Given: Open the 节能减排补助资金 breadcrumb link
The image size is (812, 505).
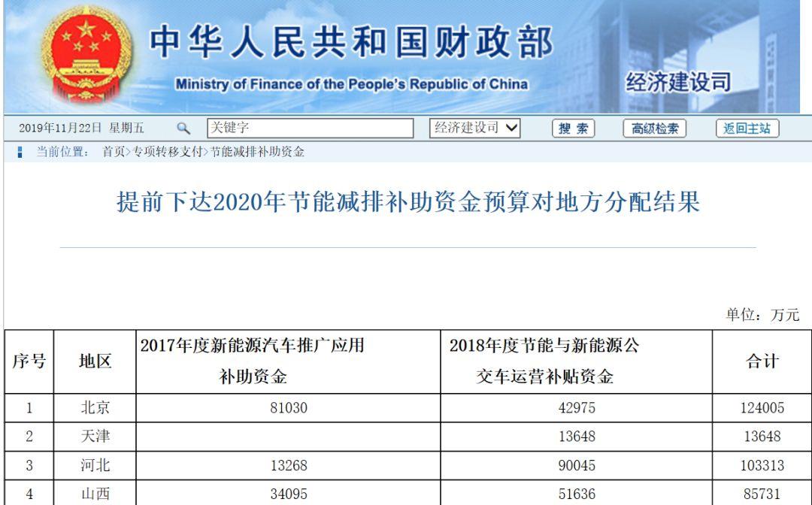Looking at the screenshot, I should 257,152.
